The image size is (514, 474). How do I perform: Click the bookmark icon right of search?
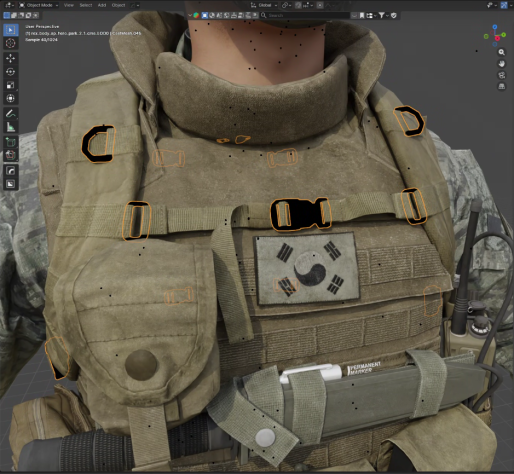[362, 15]
